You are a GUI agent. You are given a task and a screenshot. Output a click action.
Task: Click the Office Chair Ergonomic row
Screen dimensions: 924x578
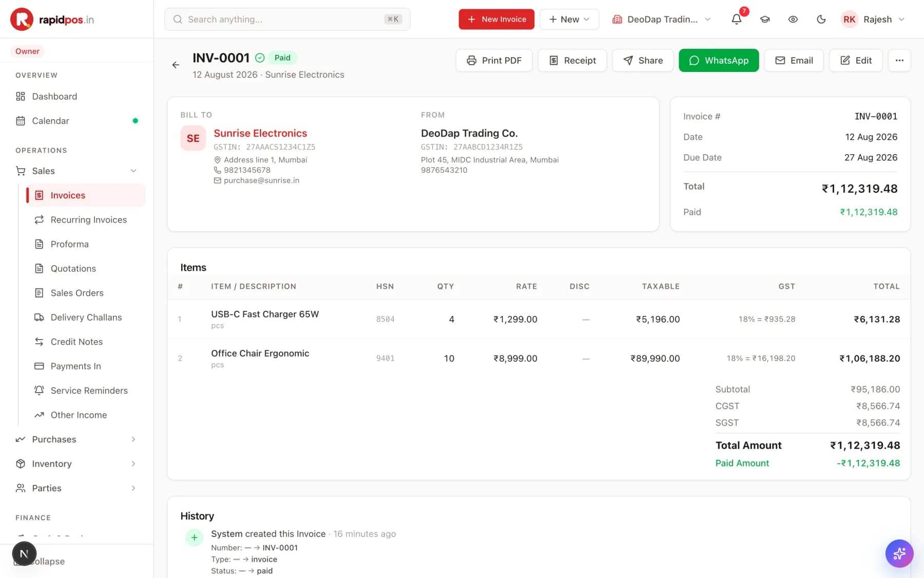click(x=539, y=358)
